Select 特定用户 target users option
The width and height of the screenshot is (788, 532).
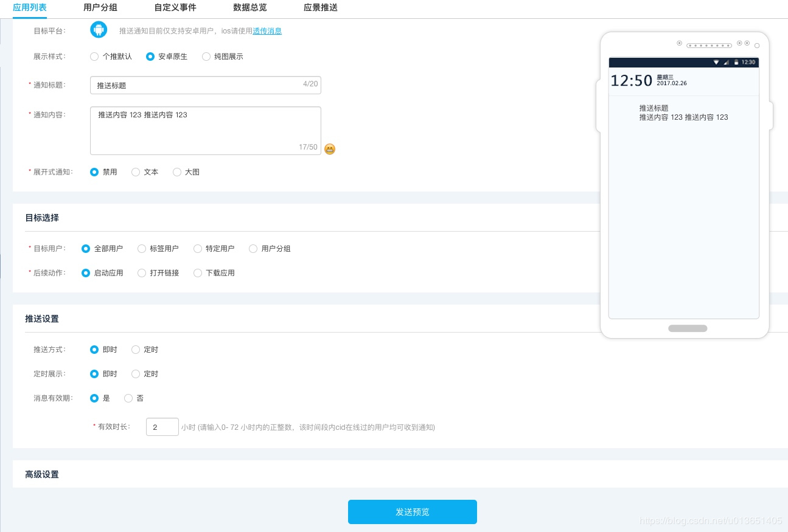(197, 248)
